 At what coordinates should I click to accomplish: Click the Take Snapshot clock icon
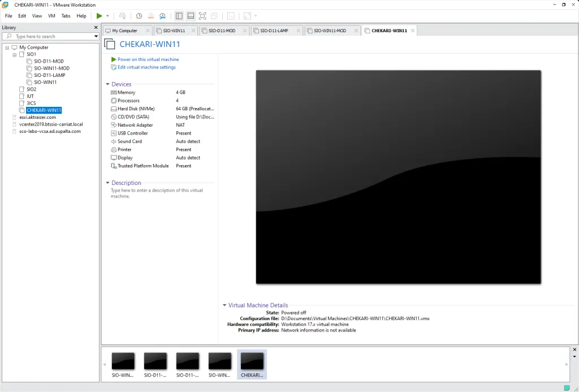point(139,16)
